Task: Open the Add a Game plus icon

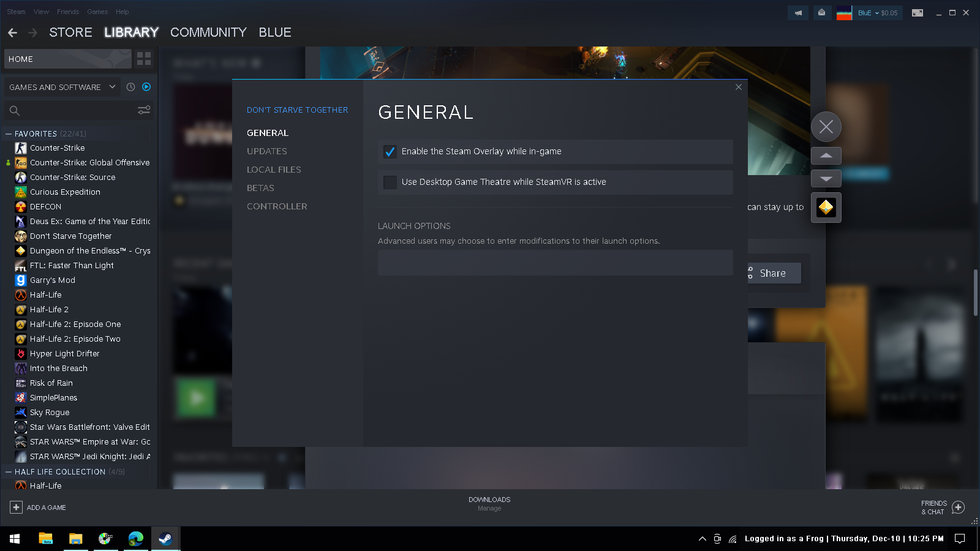Action: coord(16,508)
